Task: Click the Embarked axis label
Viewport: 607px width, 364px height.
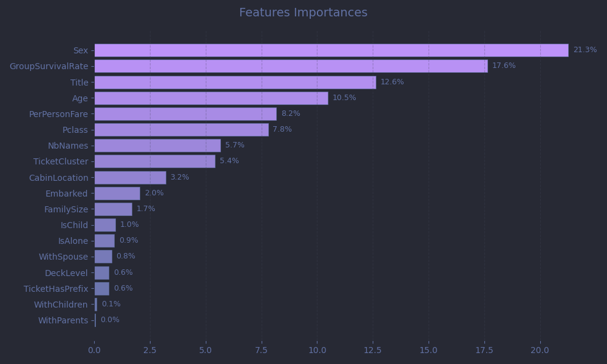Action: (x=66, y=194)
